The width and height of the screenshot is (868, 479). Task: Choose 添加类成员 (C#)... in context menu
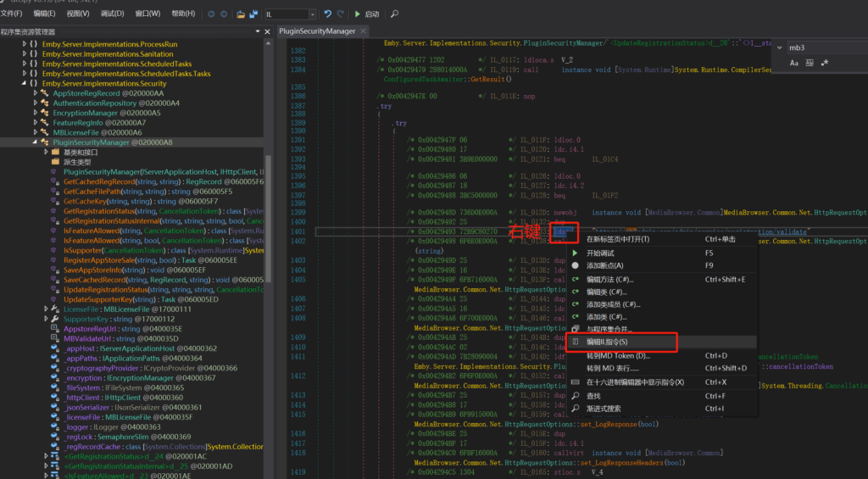click(662, 304)
